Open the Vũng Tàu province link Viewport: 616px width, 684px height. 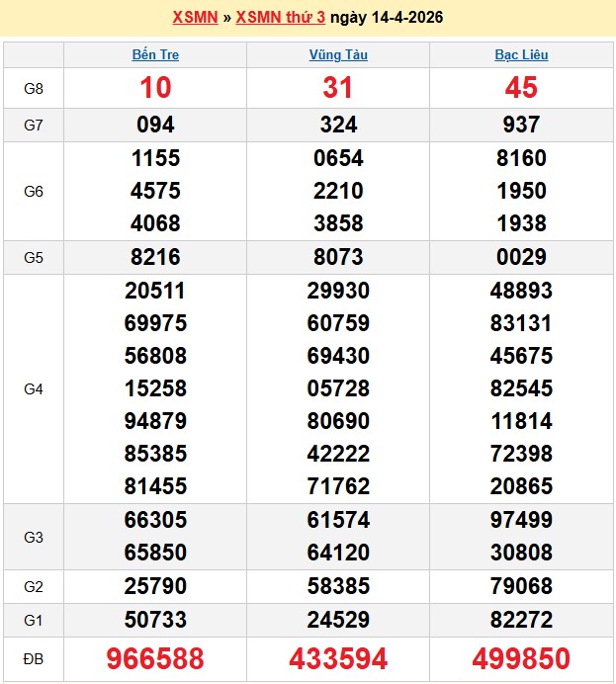[338, 55]
